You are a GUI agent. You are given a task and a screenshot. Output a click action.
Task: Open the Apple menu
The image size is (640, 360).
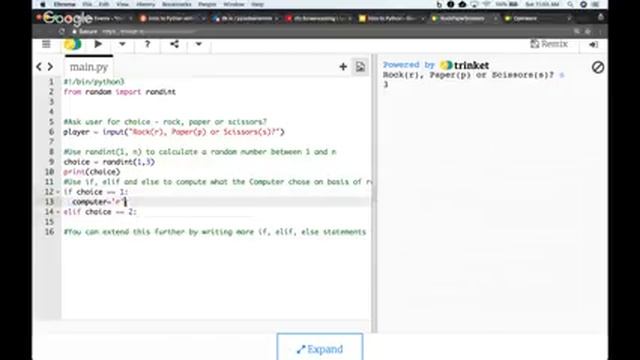coord(42,4)
